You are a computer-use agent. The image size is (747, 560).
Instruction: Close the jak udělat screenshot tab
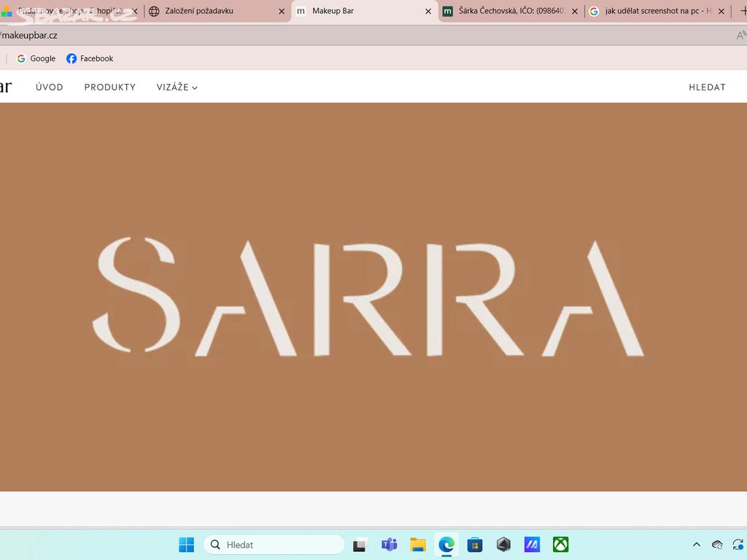click(x=721, y=11)
